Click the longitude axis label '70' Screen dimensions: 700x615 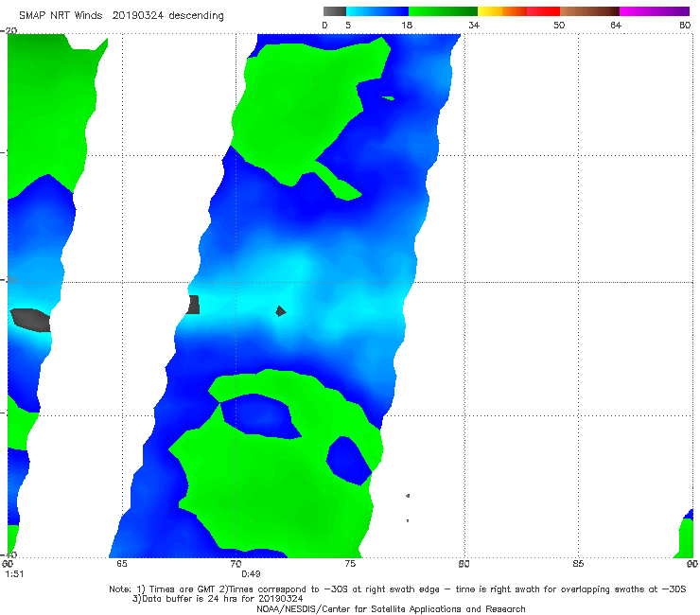point(236,564)
